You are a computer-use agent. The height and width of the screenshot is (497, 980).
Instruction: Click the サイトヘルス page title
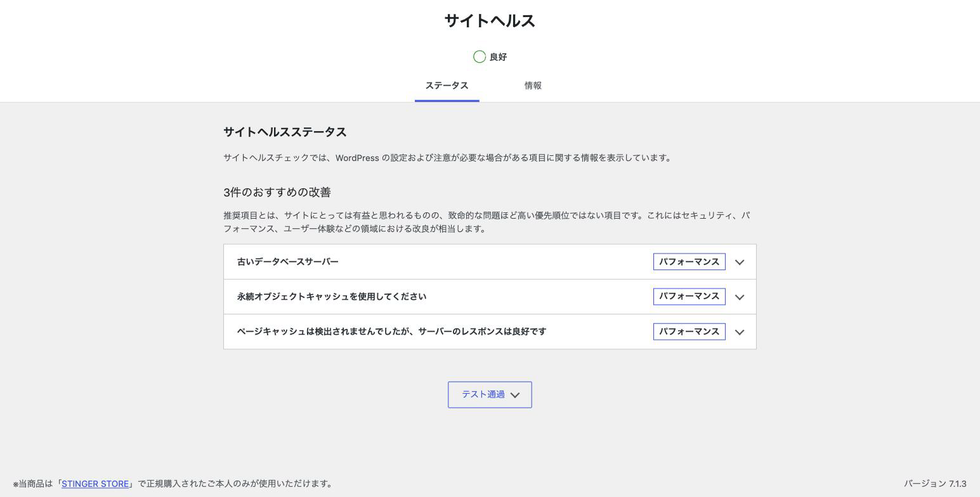coord(490,21)
